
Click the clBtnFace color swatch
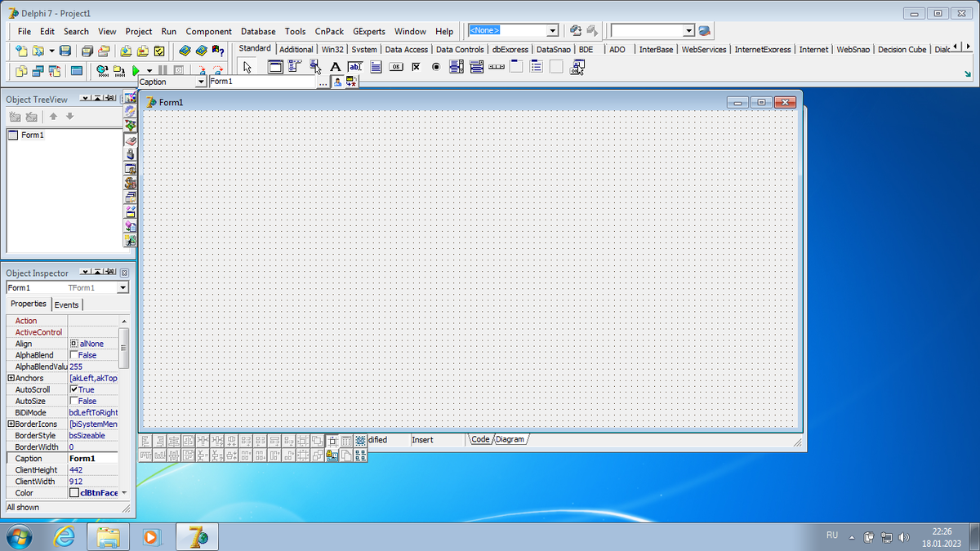[74, 493]
